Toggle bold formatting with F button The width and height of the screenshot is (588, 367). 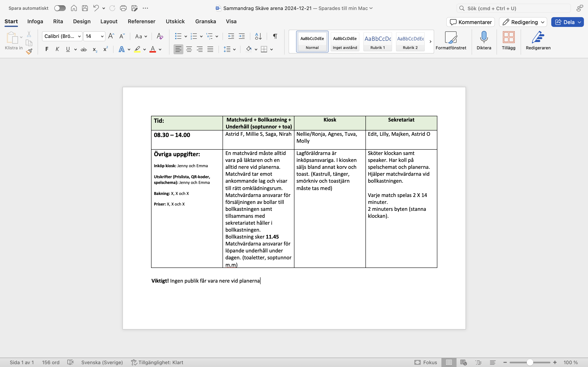pyautogui.click(x=47, y=49)
